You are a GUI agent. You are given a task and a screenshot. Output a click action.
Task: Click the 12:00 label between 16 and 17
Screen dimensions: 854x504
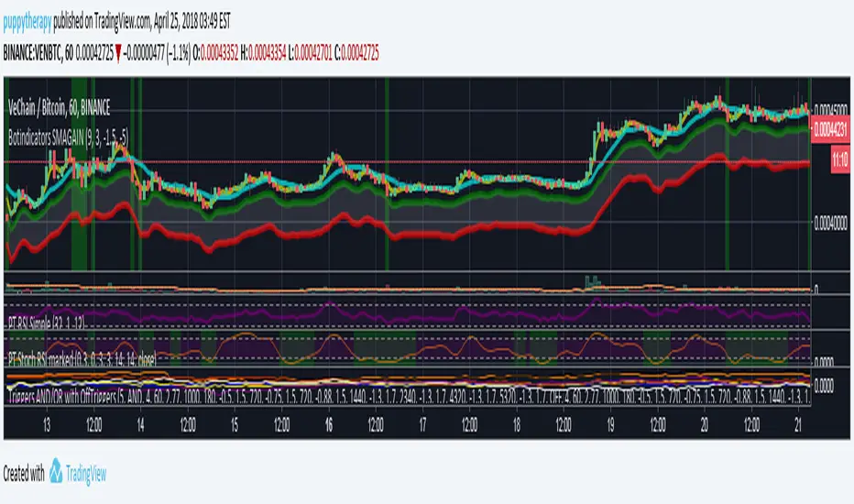pyautogui.click(x=376, y=424)
